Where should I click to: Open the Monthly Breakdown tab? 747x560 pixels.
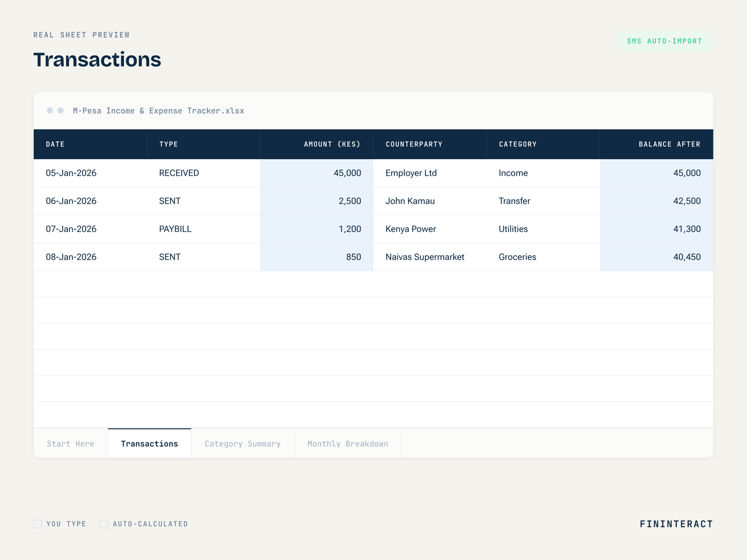pos(348,443)
